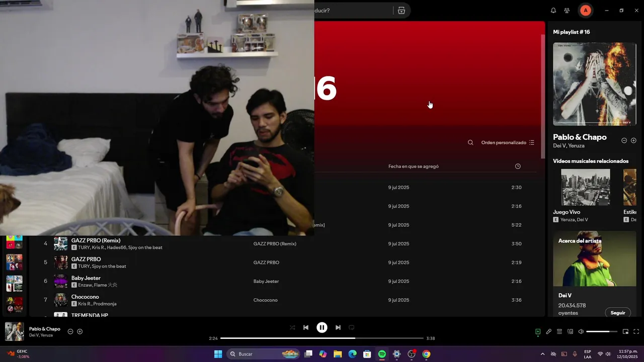The image size is (644, 362).
Task: Skip to the previous track
Action: [x=306, y=327]
